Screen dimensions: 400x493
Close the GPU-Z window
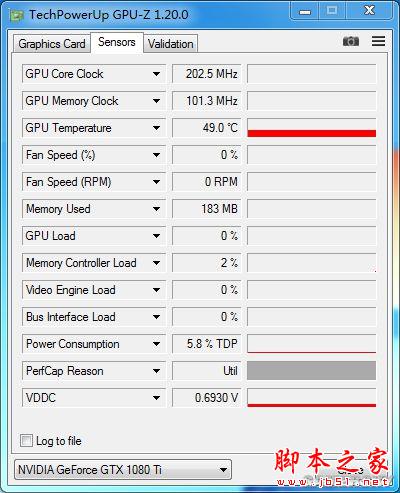369,11
